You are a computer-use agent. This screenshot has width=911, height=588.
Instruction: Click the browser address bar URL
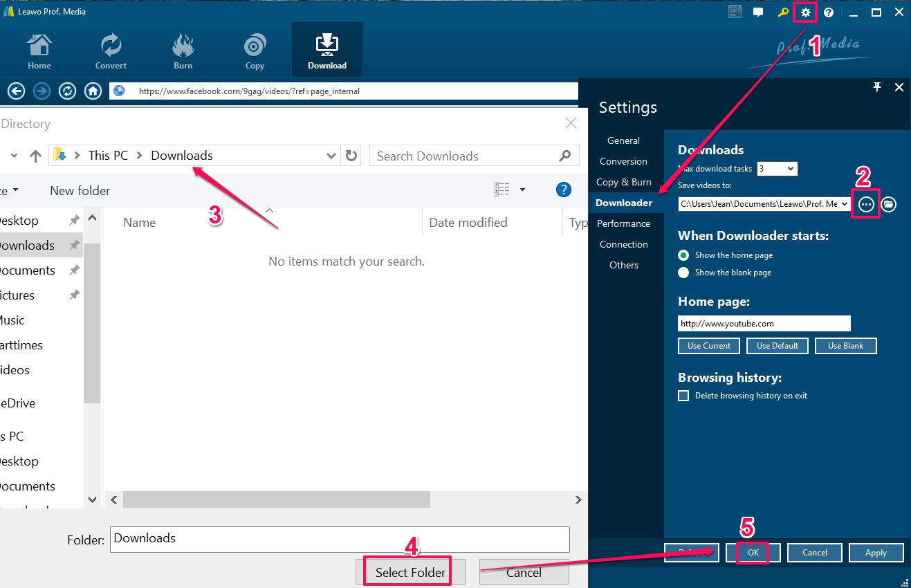pos(344,91)
